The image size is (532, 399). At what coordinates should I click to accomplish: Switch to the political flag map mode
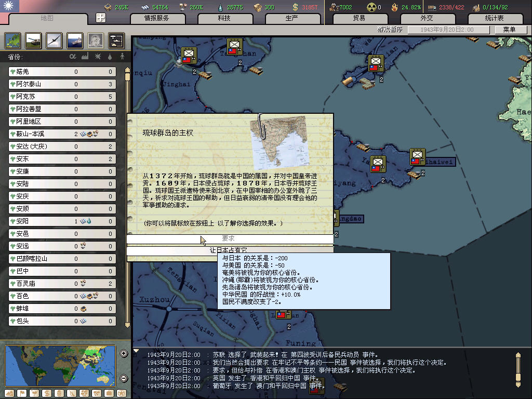click(22, 393)
